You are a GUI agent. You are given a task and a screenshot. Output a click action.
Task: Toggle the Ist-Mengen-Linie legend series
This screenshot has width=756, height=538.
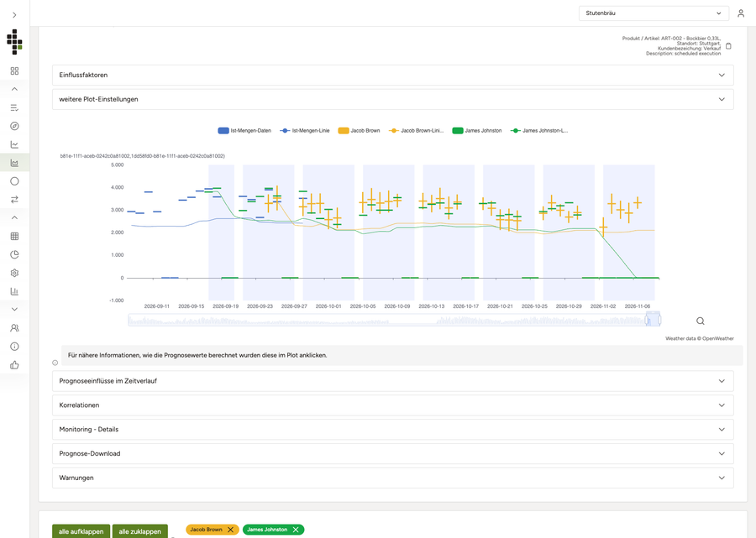(x=305, y=131)
